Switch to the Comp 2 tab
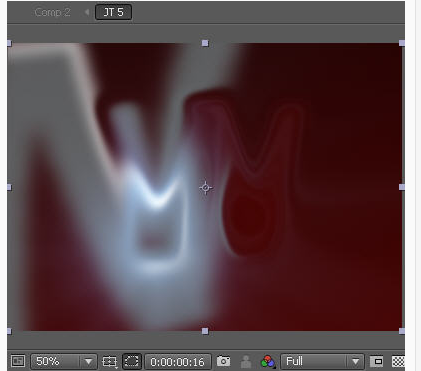The height and width of the screenshot is (371, 421). click(x=52, y=12)
